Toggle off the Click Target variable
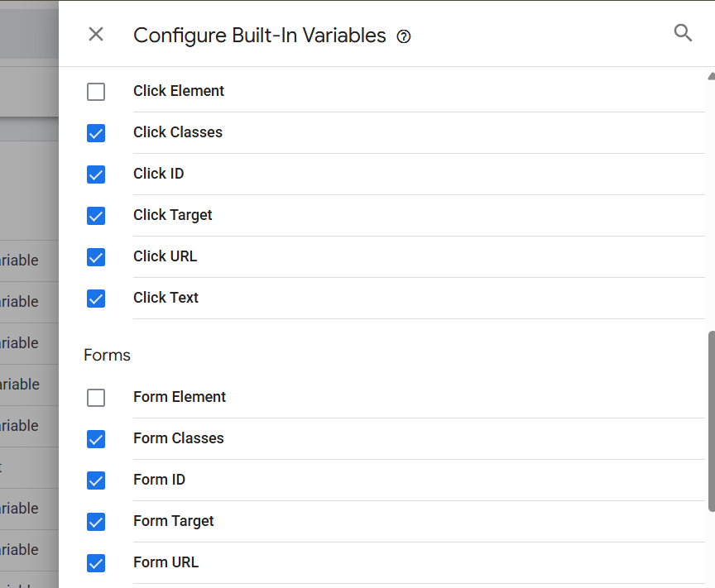 96,216
